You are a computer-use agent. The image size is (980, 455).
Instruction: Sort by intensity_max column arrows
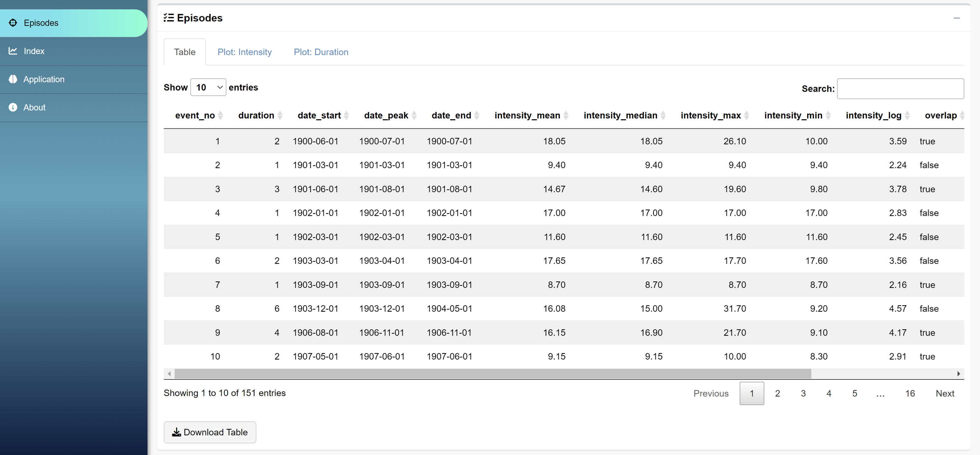[746, 115]
